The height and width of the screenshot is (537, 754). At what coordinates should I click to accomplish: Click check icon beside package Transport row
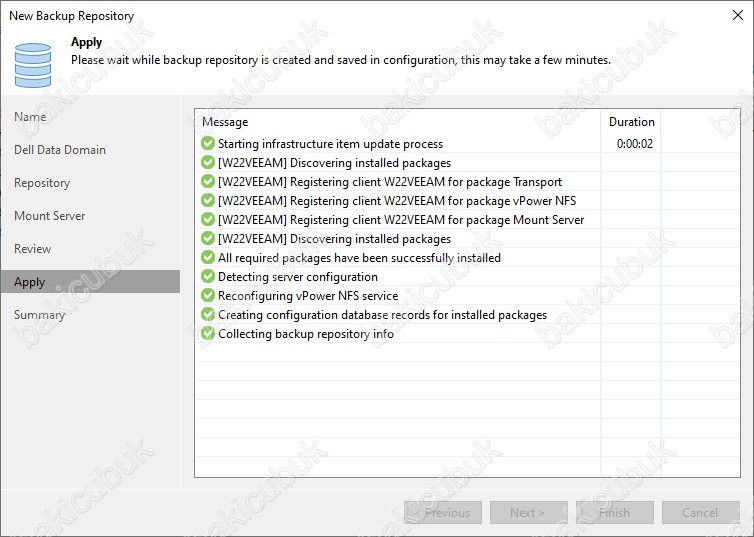208,181
